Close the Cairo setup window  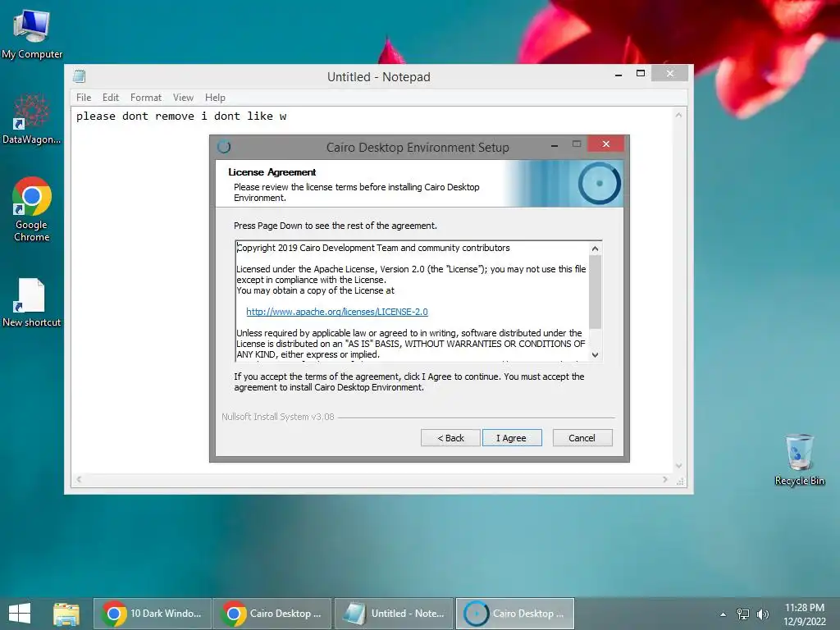point(605,144)
